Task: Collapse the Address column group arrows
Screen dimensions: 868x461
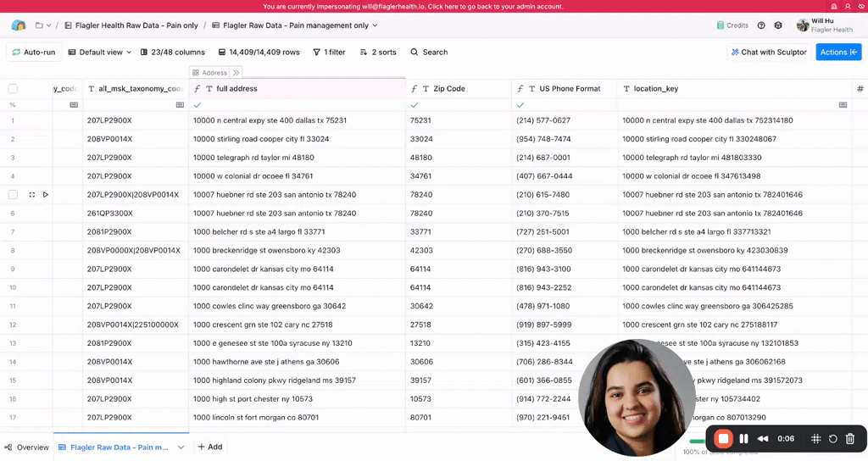Action: pos(236,73)
